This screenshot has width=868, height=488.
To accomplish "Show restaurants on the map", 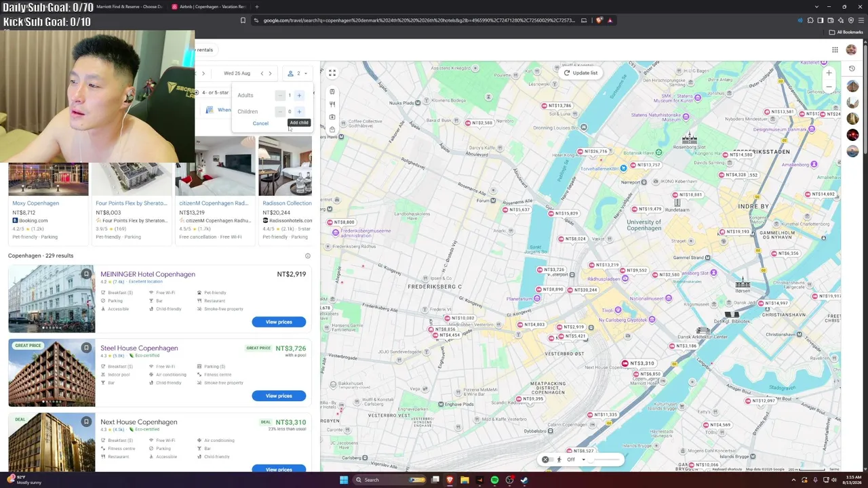I will pos(332,104).
